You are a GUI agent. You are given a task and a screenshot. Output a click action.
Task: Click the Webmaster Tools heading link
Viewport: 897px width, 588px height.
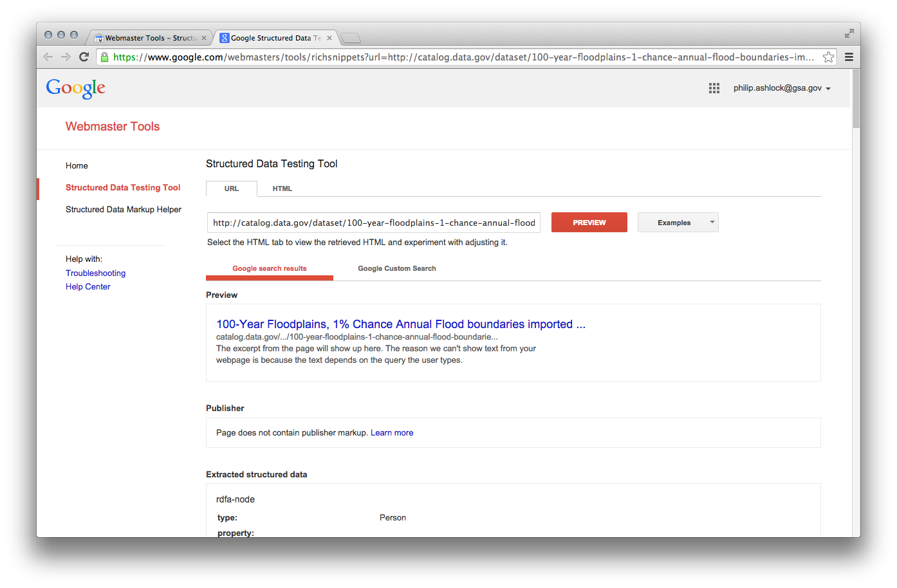[113, 127]
